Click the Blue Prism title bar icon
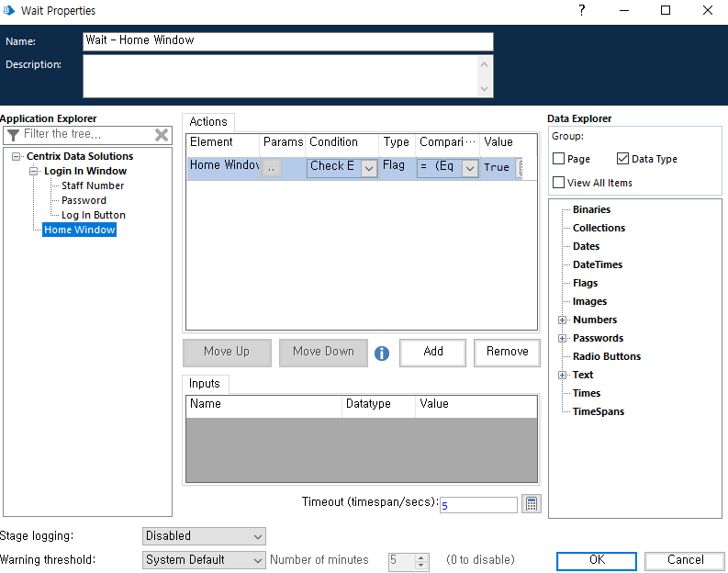This screenshot has height=573, width=728. coord(9,10)
